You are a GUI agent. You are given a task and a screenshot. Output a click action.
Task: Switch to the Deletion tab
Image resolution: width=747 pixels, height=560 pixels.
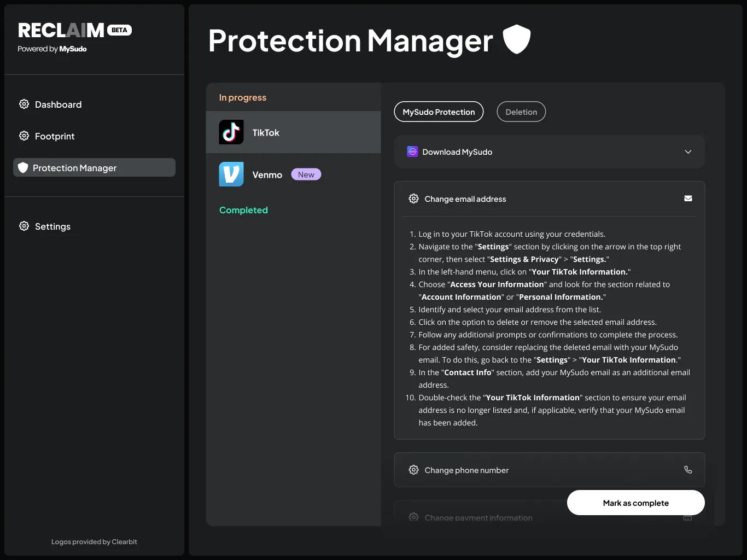pyautogui.click(x=521, y=112)
